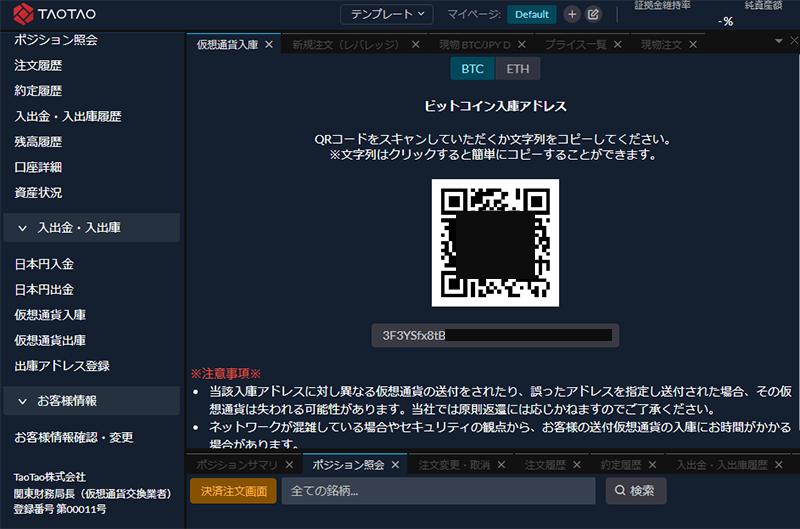Open ポジション照会 in the sidebar
The image size is (800, 529).
pyautogui.click(x=56, y=40)
